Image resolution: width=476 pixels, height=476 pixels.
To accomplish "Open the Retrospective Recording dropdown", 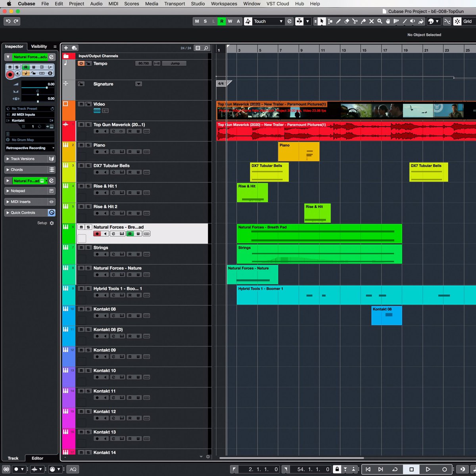I will 30,148.
